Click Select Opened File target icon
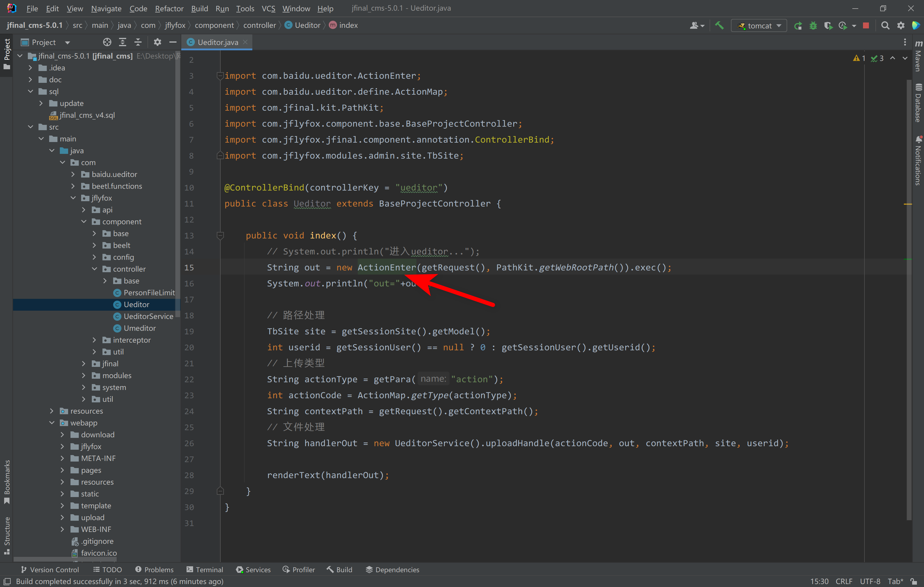The image size is (924, 587). 107,42
